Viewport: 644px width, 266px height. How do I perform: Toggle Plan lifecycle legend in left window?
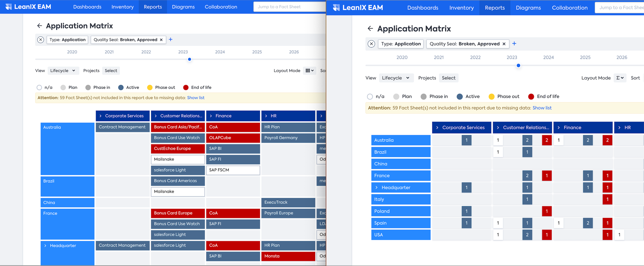tap(69, 88)
